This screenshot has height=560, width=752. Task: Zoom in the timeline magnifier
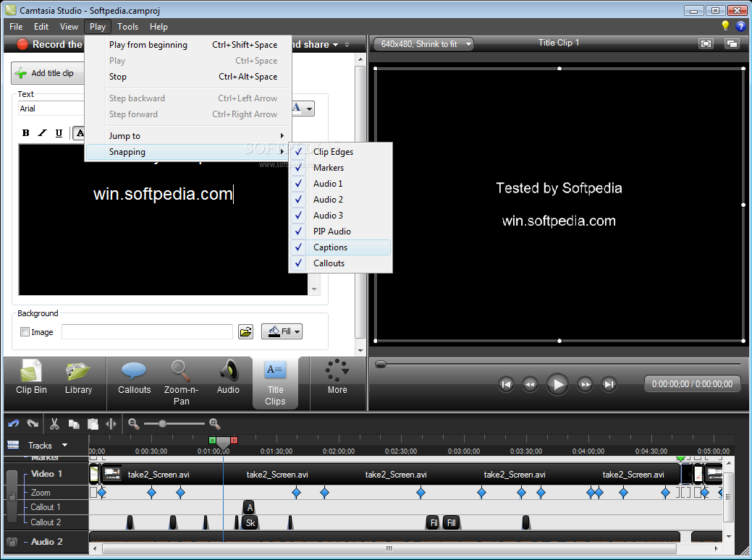(x=215, y=424)
